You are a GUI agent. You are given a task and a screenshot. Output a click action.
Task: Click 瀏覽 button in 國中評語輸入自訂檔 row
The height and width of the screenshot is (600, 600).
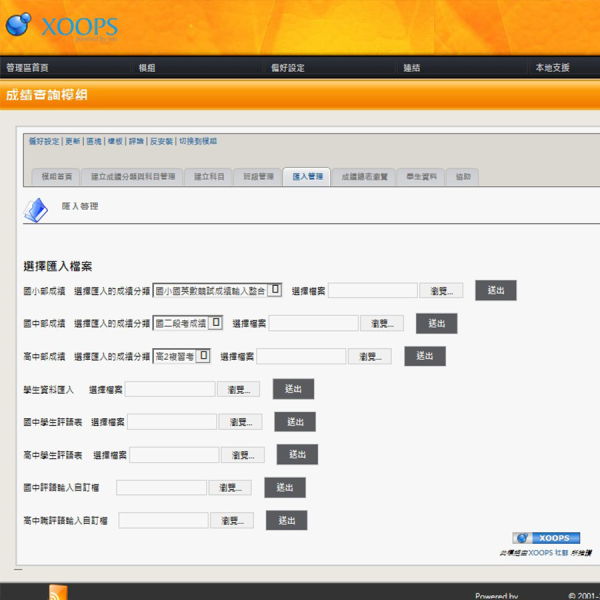230,488
